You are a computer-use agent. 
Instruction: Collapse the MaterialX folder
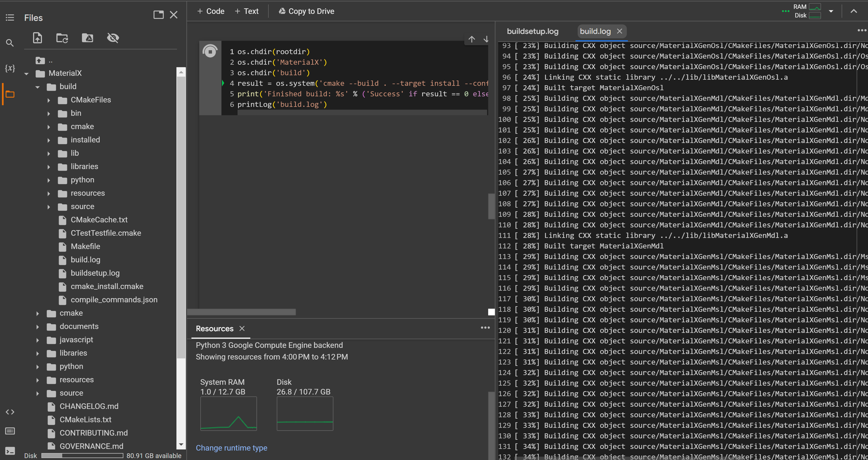point(27,73)
